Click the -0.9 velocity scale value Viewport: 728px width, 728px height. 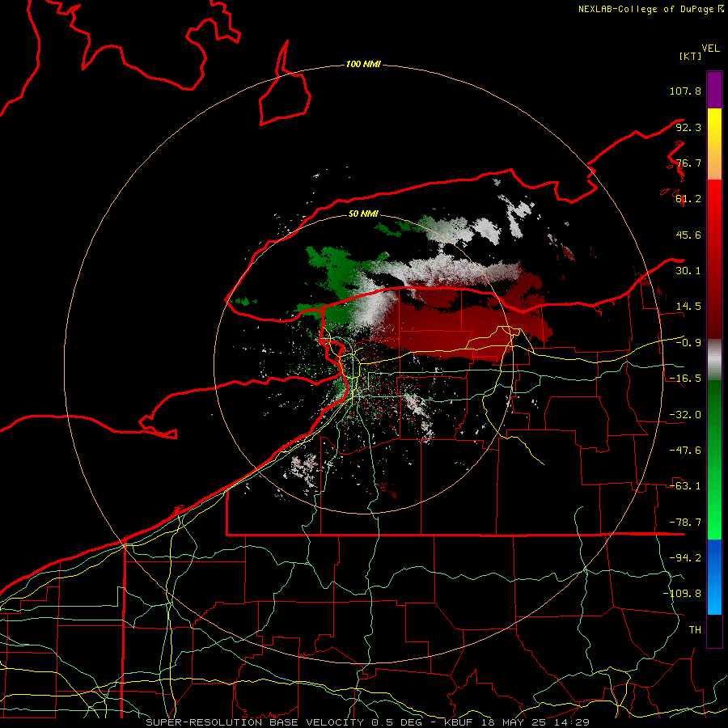688,343
